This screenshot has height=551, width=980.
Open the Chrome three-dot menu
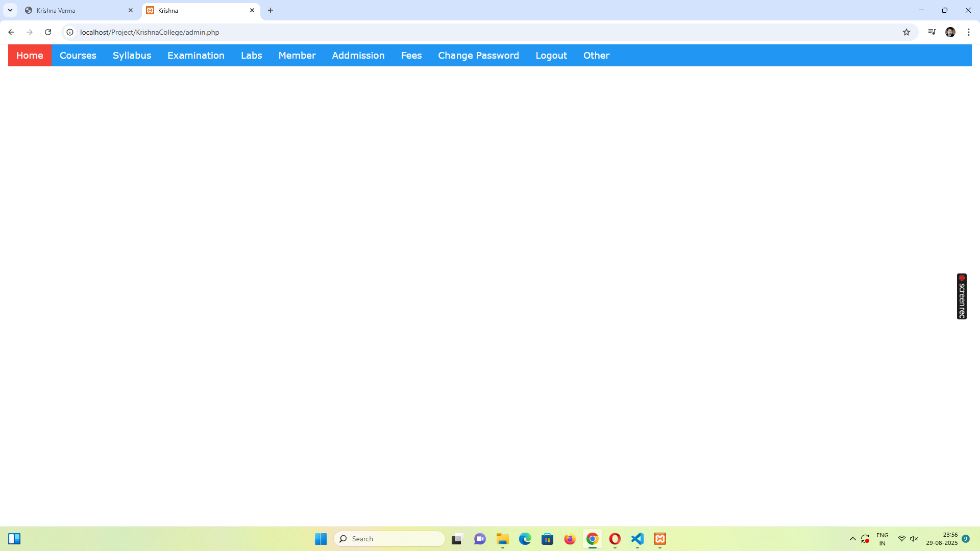(969, 32)
